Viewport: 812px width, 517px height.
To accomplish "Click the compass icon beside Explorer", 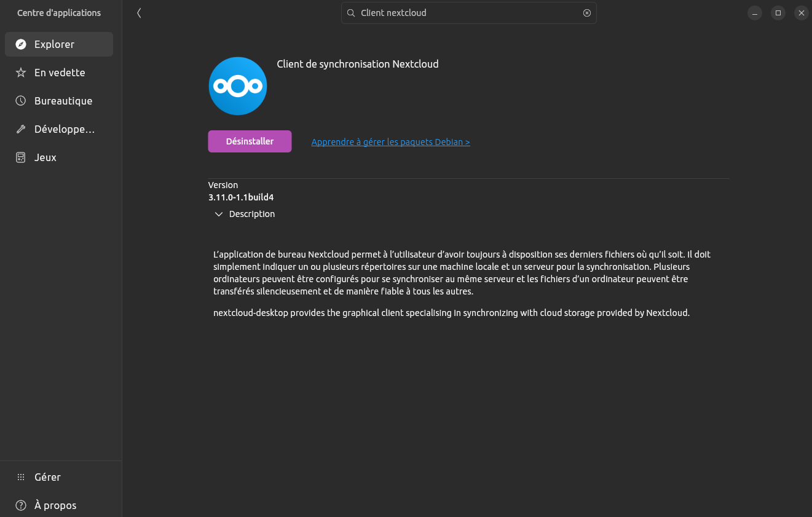I will tap(21, 44).
